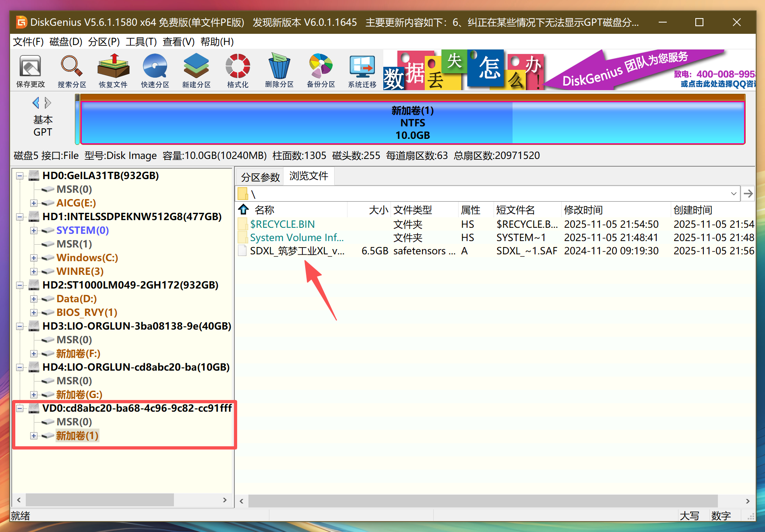Switch to the Partition Parameters (分区参数) tab

(x=260, y=177)
